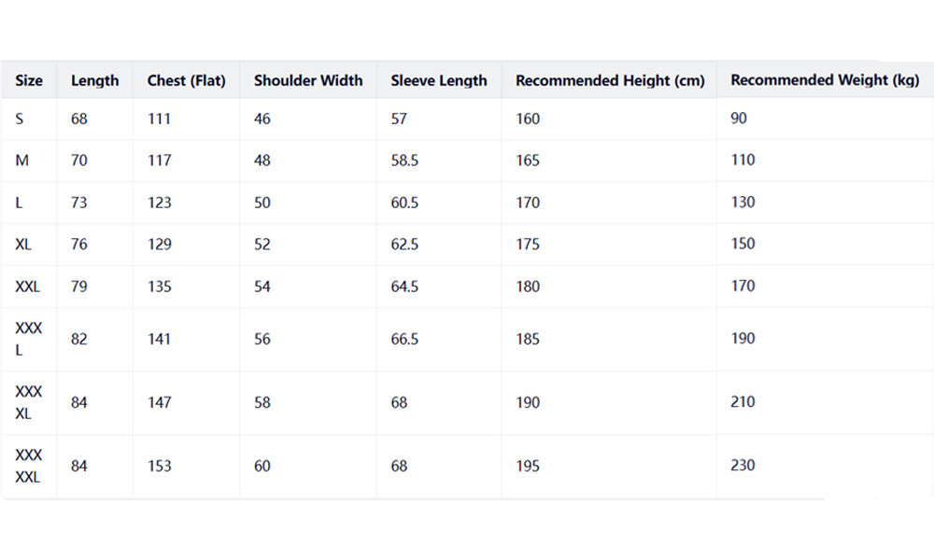Click the Size column header
934x560 pixels.
(x=29, y=80)
